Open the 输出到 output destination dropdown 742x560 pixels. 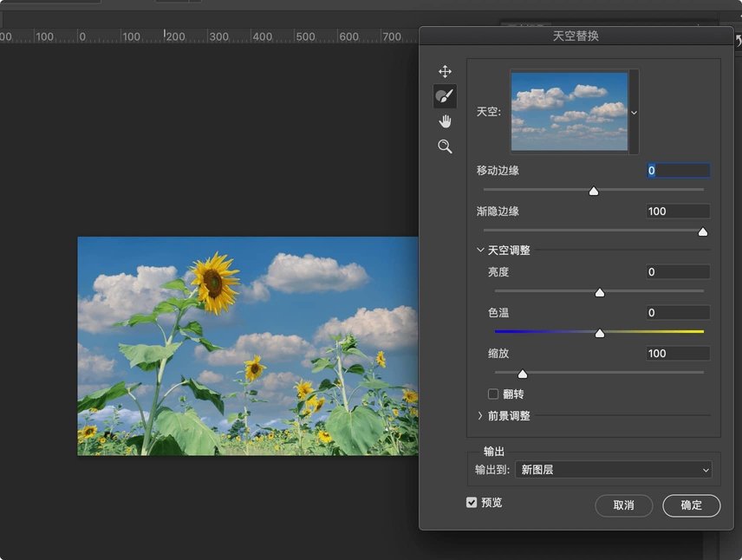[613, 469]
